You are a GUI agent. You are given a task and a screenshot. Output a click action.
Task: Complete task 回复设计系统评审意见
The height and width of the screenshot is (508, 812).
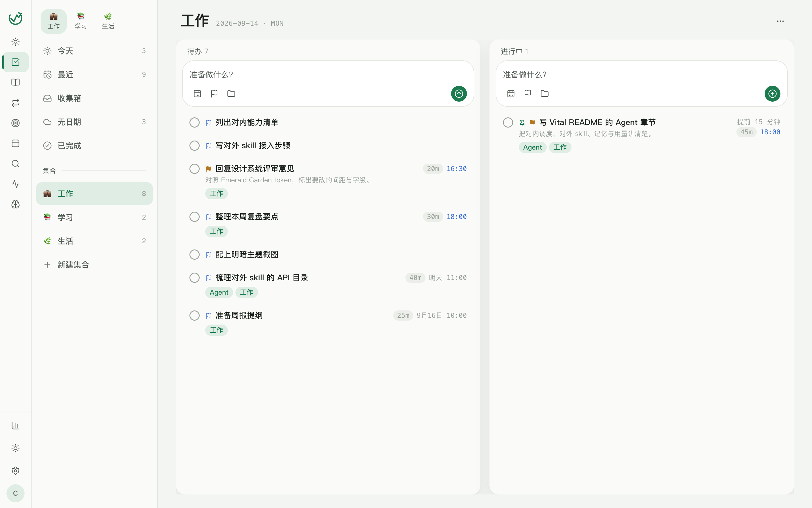pyautogui.click(x=194, y=169)
